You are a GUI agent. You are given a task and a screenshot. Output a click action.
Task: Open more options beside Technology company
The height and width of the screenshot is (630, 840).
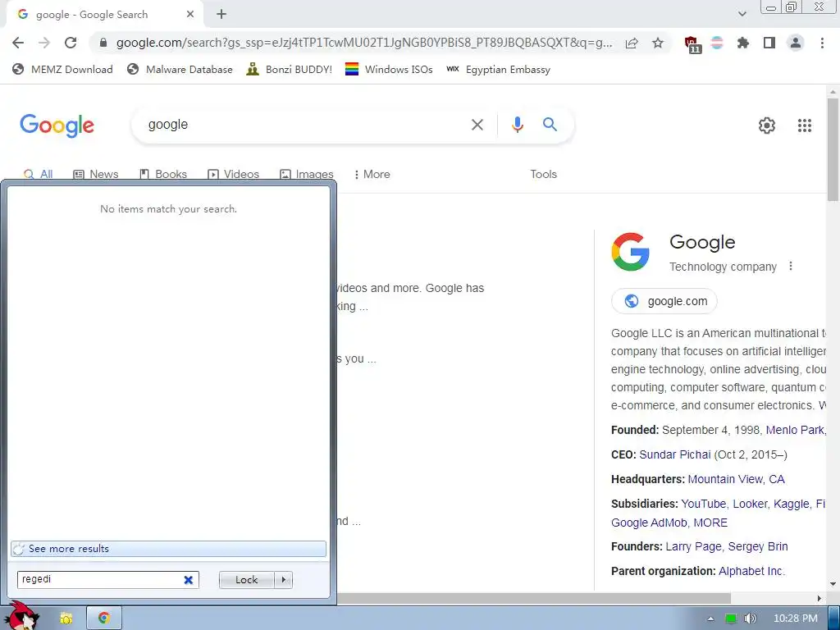[x=791, y=267]
